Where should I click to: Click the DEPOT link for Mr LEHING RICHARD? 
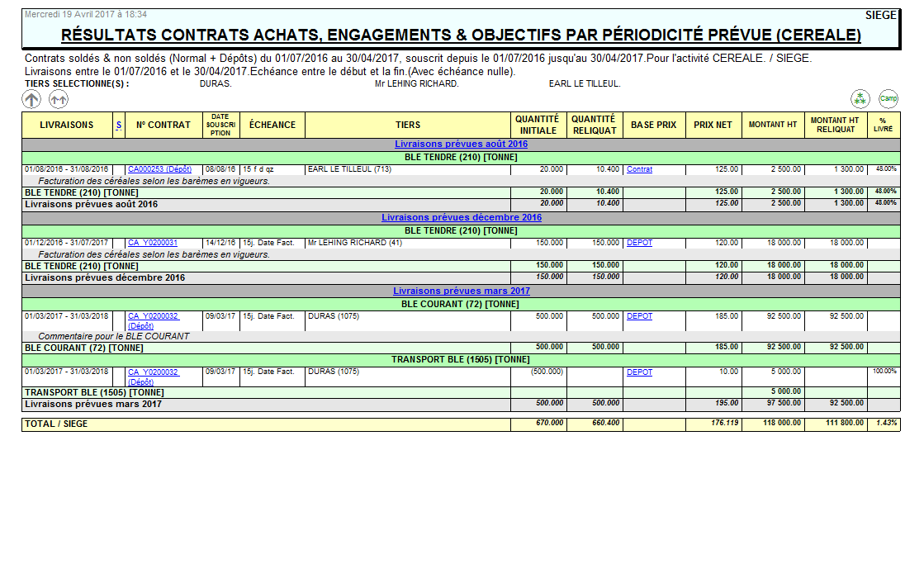tap(637, 244)
